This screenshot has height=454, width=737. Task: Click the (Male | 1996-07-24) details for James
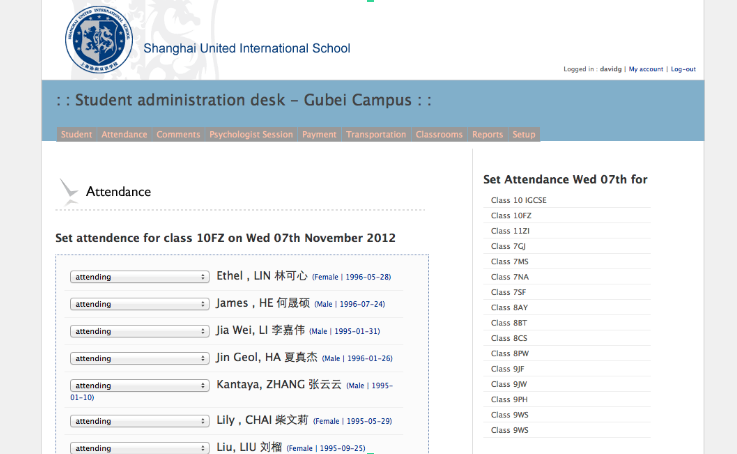click(350, 305)
